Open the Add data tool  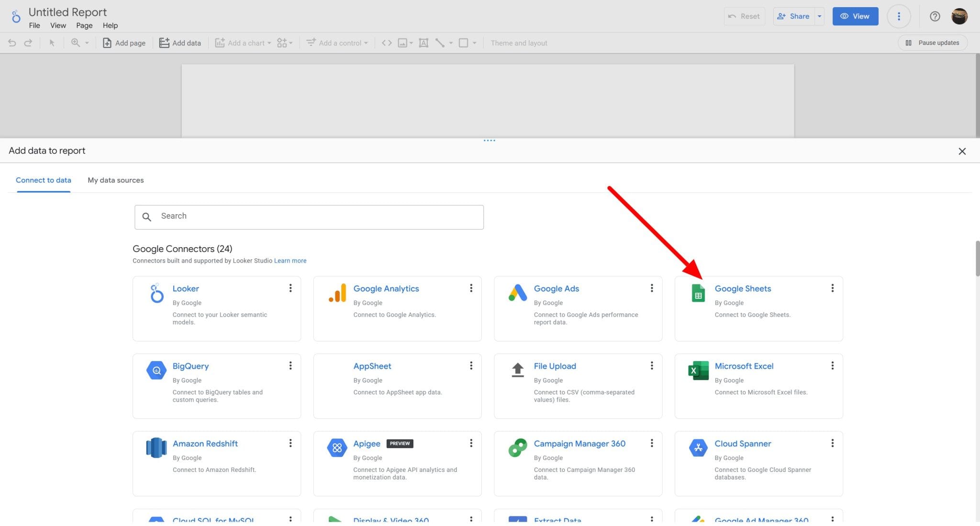tap(180, 43)
